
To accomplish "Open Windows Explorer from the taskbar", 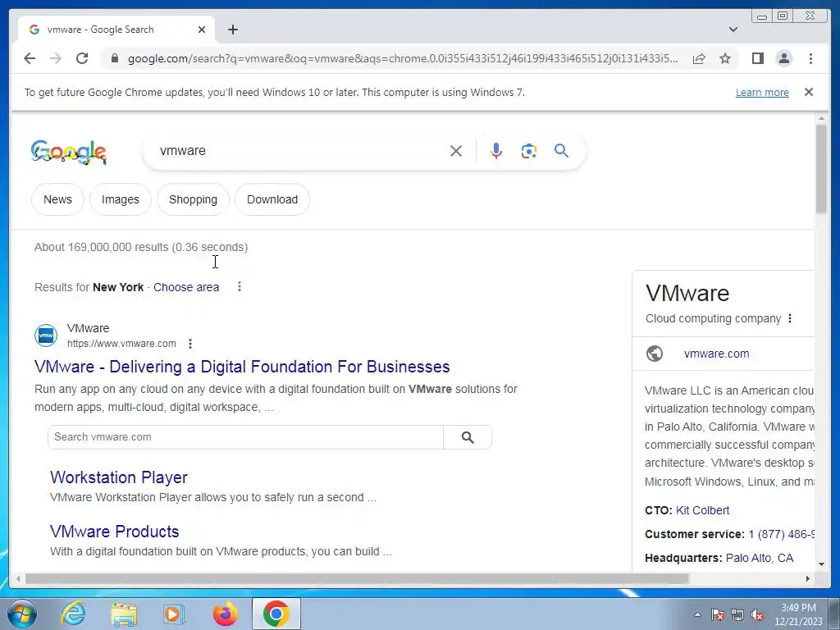I will pyautogui.click(x=124, y=614).
